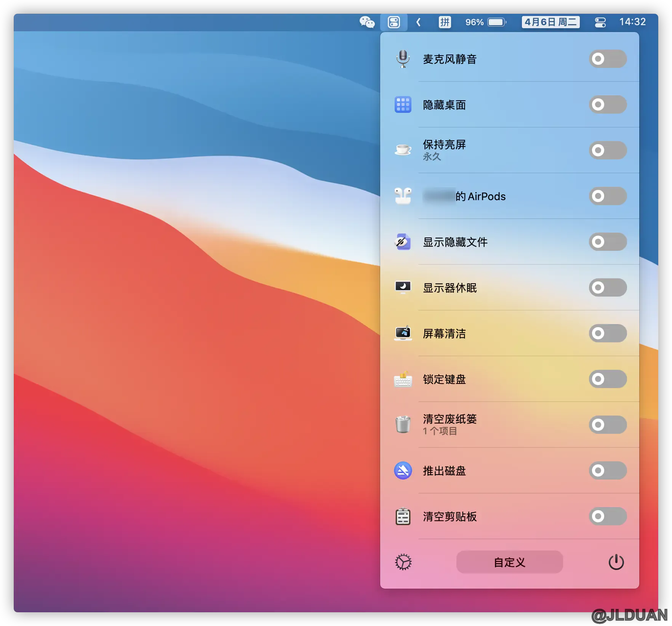
Task: Switch on 屏幕清洁 toggle
Action: pos(608,333)
